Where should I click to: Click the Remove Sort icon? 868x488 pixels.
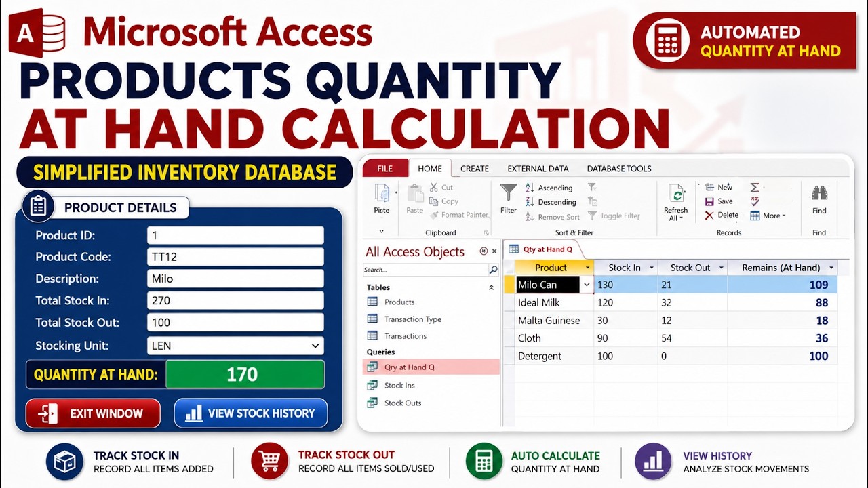coord(530,216)
